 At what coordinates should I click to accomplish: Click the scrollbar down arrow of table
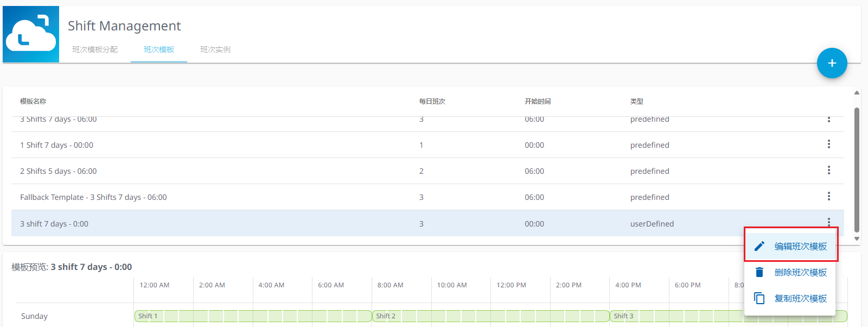tap(857, 238)
